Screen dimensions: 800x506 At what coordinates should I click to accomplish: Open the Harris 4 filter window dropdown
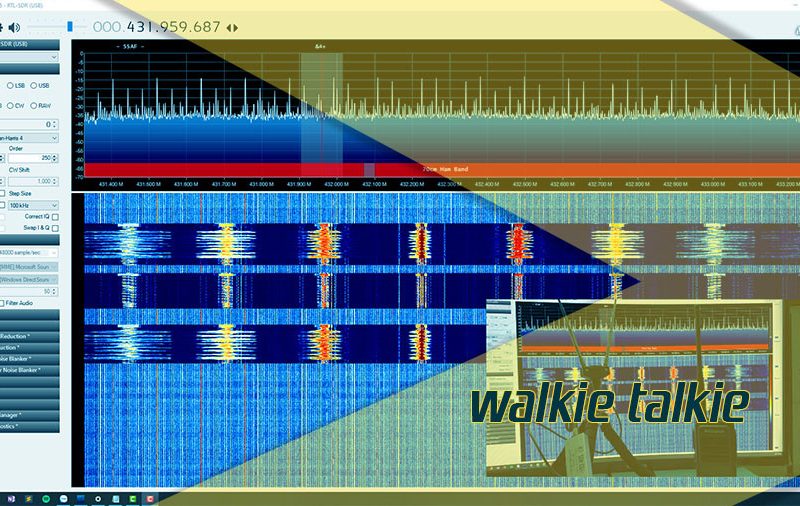click(29, 138)
